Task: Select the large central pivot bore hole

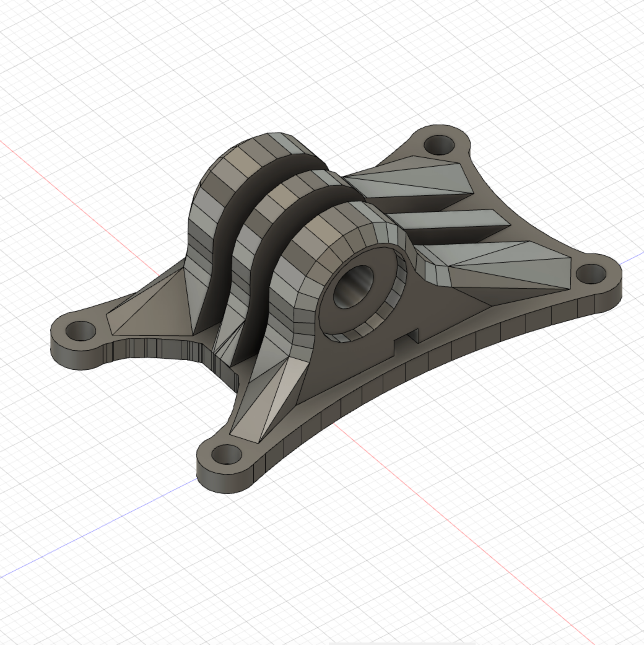Action: 353,287
